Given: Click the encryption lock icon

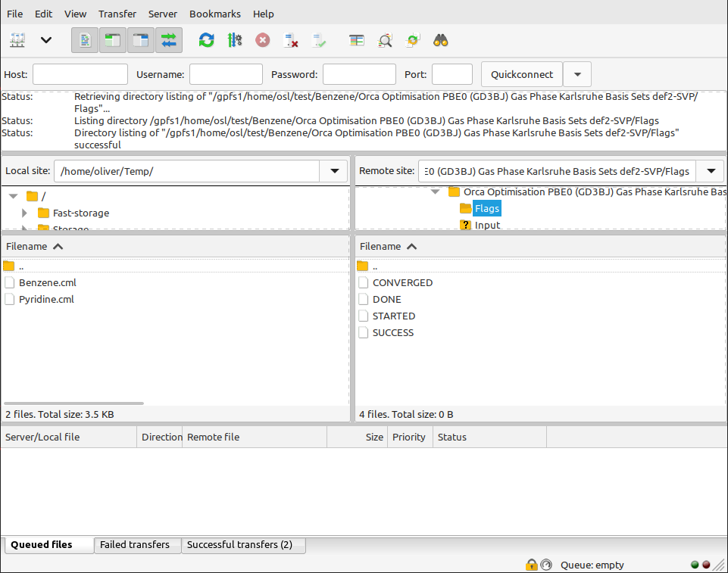Looking at the screenshot, I should point(531,565).
